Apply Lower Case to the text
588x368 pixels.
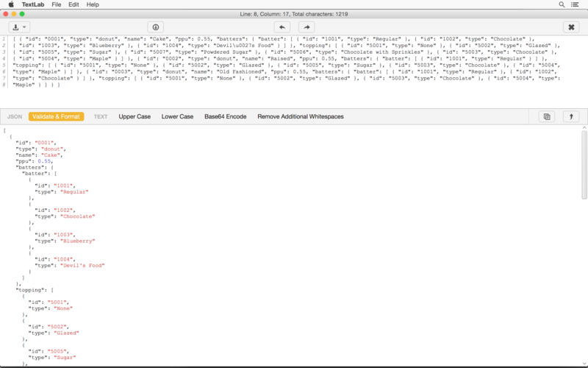click(177, 116)
